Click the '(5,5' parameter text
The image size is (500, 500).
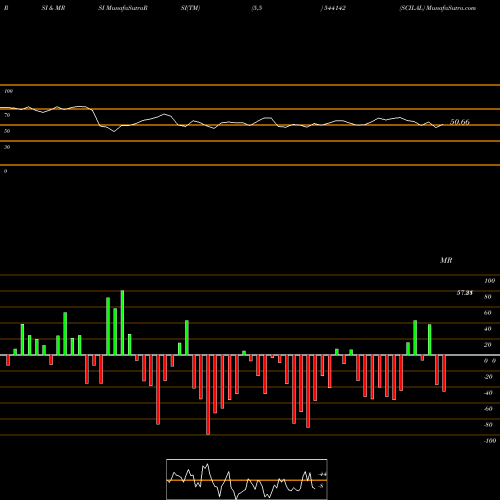[x=257, y=8]
